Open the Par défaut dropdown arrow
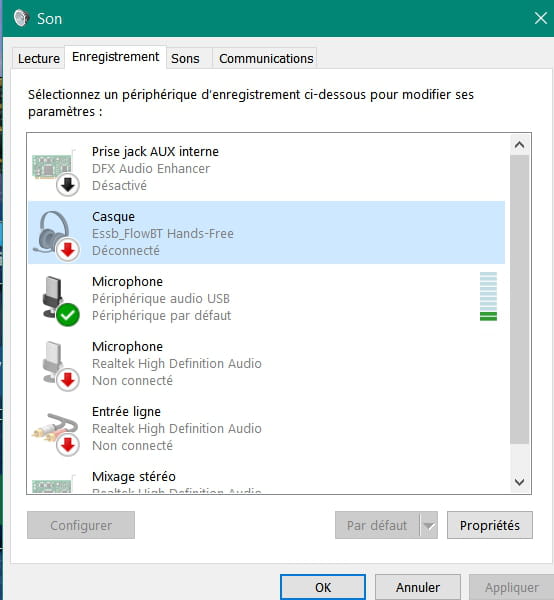554x600 pixels. pyautogui.click(x=429, y=525)
